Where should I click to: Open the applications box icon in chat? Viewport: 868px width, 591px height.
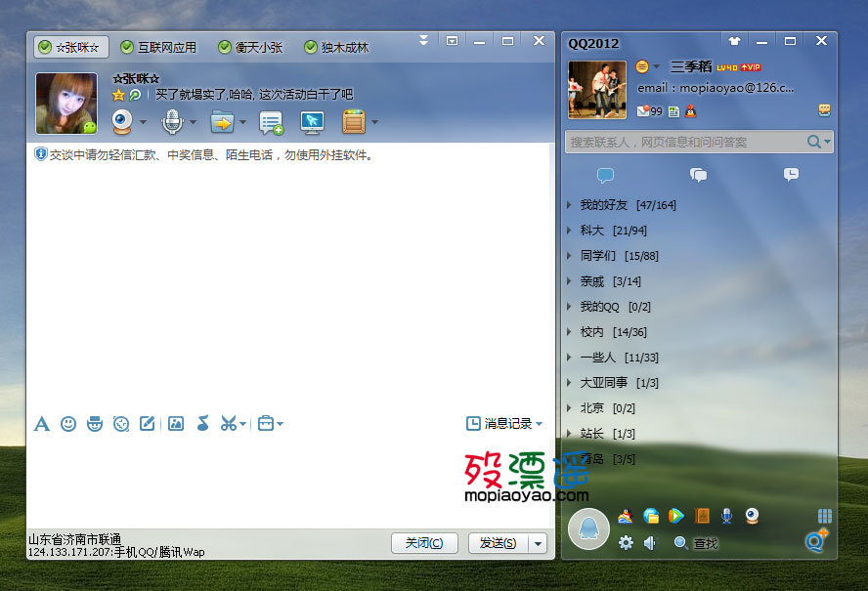[x=354, y=122]
